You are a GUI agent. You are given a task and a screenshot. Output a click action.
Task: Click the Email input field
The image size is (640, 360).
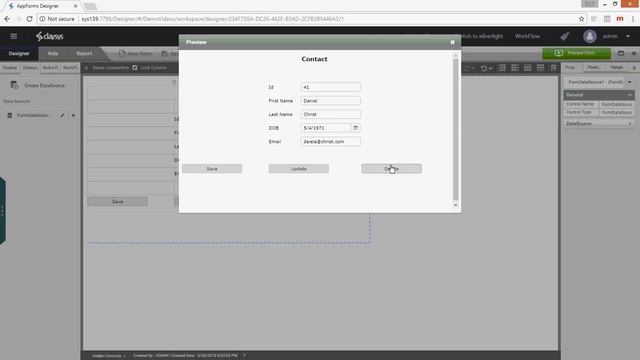[331, 141]
